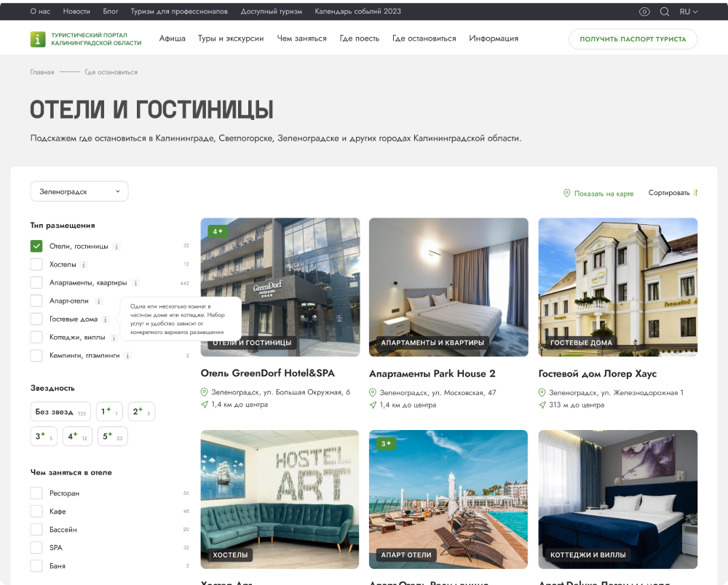Click the info icon next to Апарт-отели

pos(98,301)
